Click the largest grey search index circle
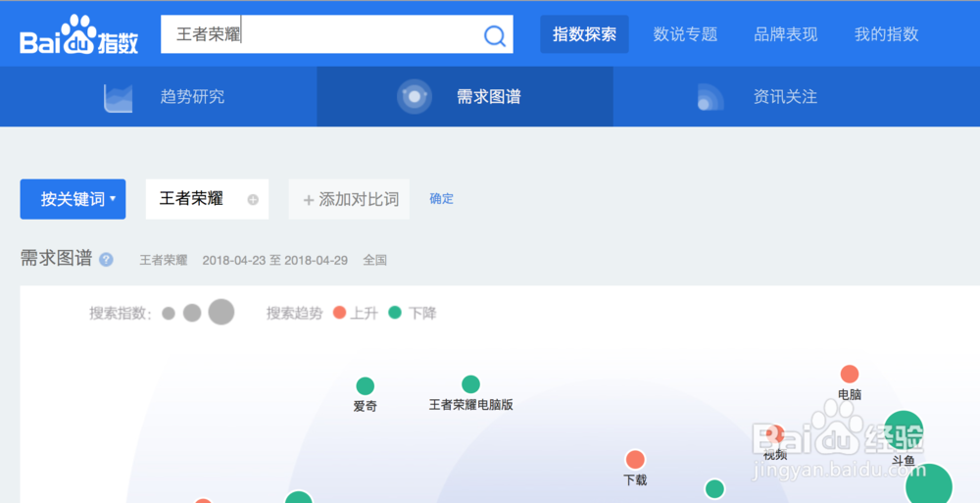 coord(221,312)
